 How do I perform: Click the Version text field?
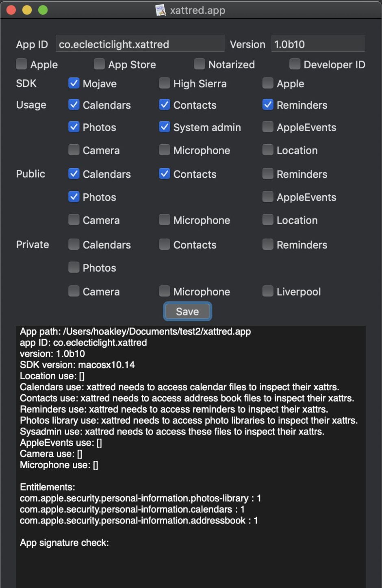point(318,44)
